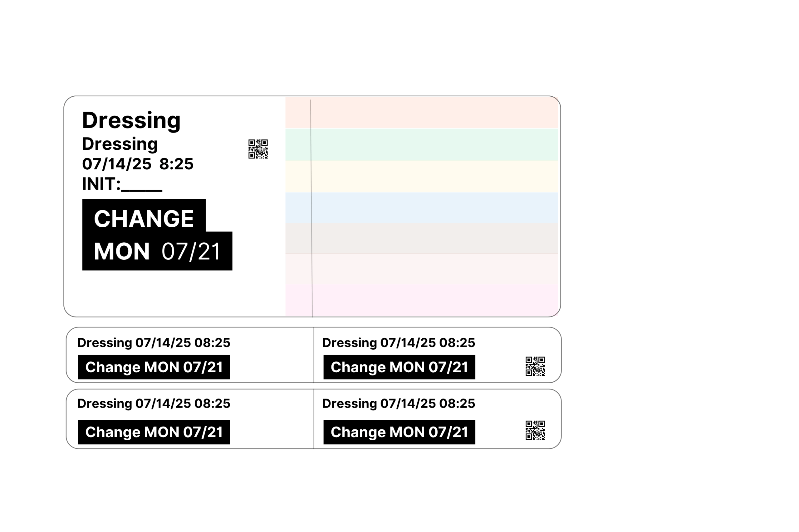Click the 07/14/25 8:25 timestamp on main label
Image resolution: width=799 pixels, height=532 pixels.
point(138,164)
